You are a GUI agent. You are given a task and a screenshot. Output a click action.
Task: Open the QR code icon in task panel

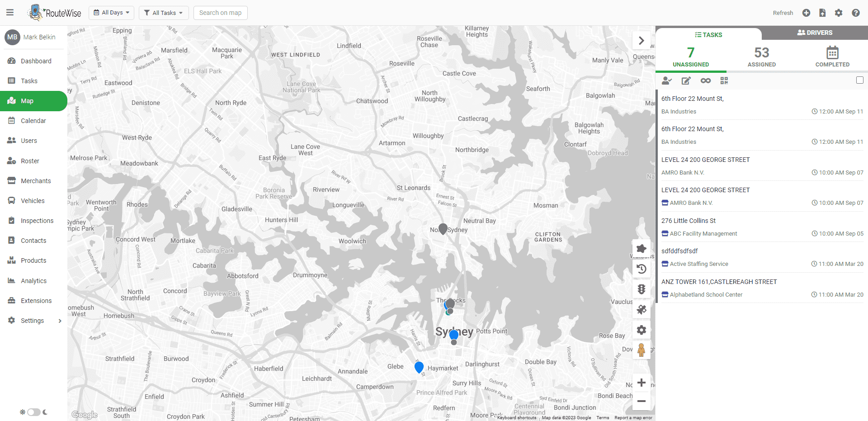pyautogui.click(x=724, y=80)
